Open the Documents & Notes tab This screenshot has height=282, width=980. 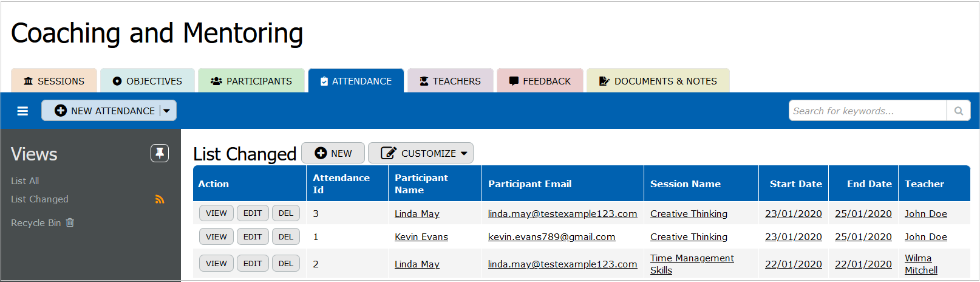pyautogui.click(x=658, y=81)
